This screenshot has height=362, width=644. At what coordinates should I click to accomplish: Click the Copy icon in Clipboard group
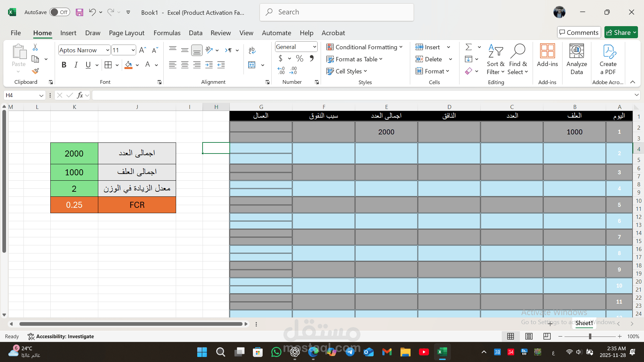35,59
